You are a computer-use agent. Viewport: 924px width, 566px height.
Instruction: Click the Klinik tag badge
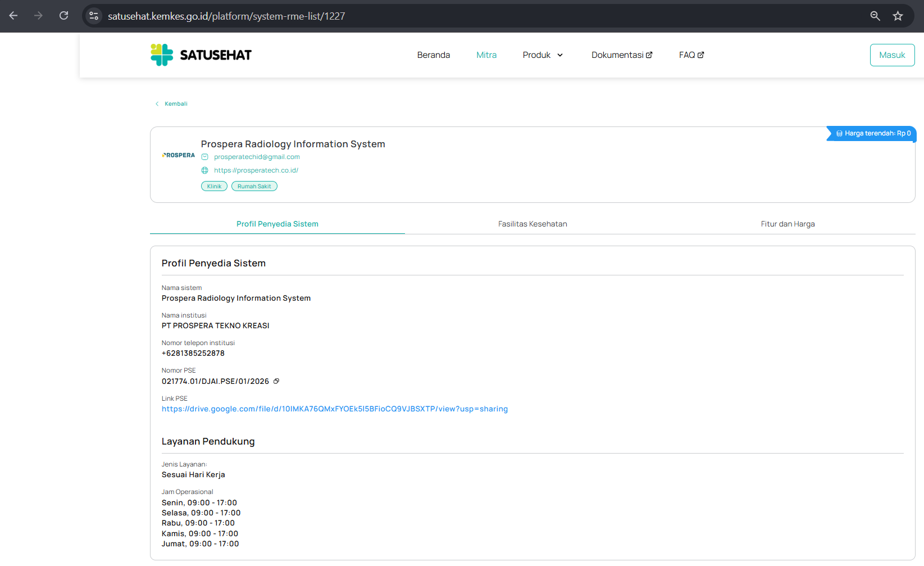(215, 187)
